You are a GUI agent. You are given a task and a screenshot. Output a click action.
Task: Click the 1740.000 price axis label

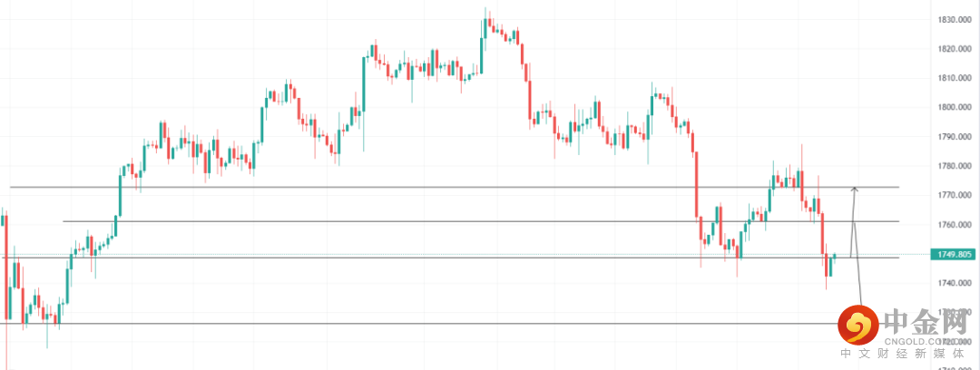(952, 283)
